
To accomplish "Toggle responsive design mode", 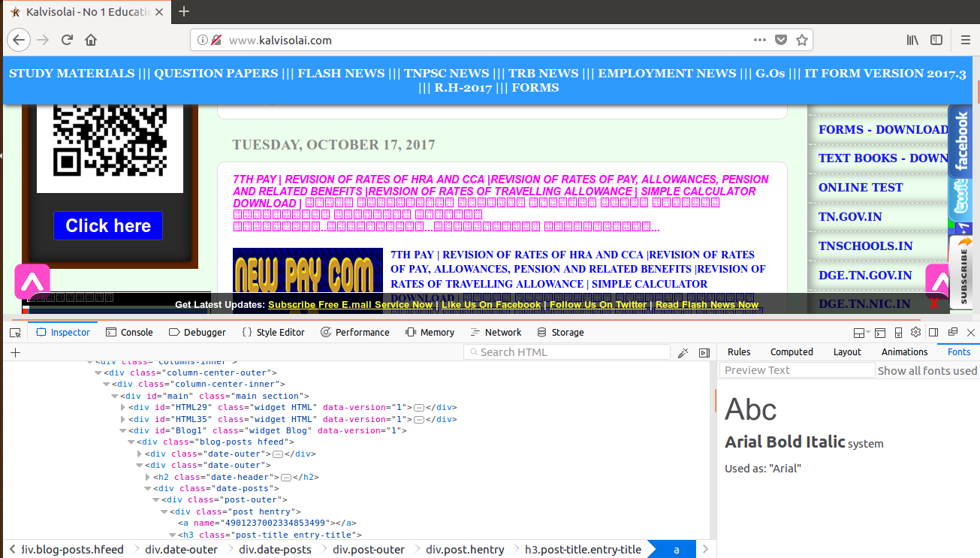I will tap(899, 332).
